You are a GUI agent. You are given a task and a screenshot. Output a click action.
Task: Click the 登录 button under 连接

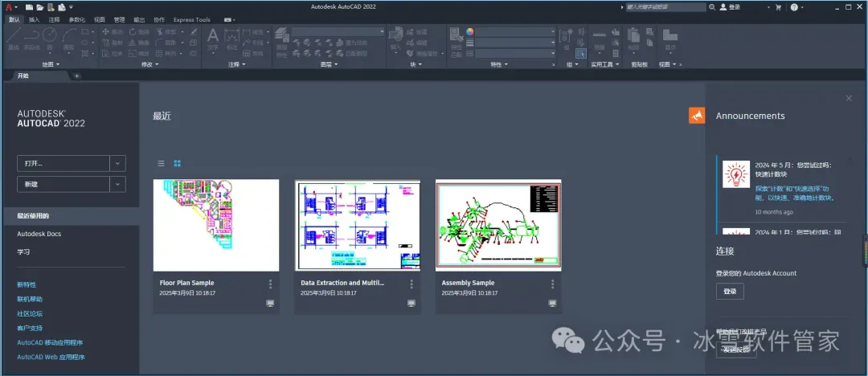[730, 292]
